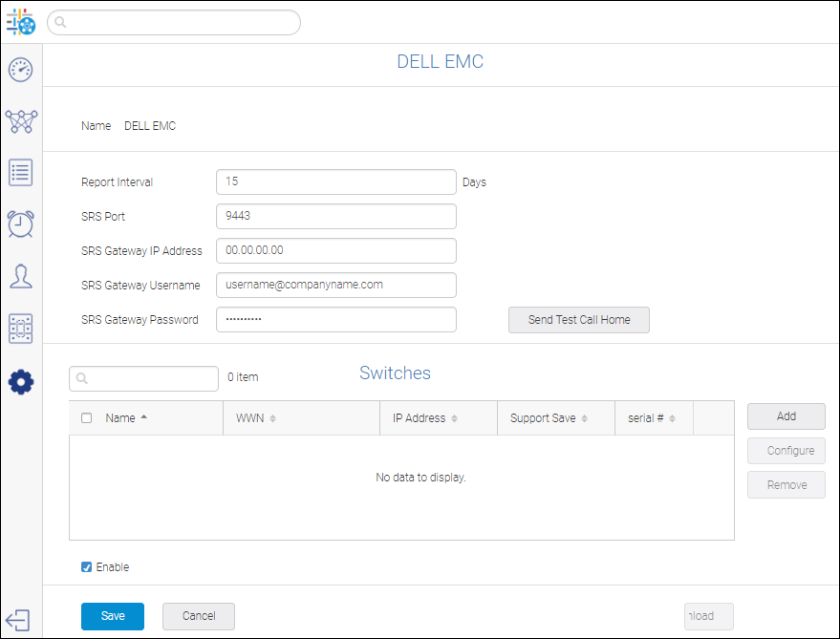
Task: Click the magnifier icon in top search
Action: 60,22
